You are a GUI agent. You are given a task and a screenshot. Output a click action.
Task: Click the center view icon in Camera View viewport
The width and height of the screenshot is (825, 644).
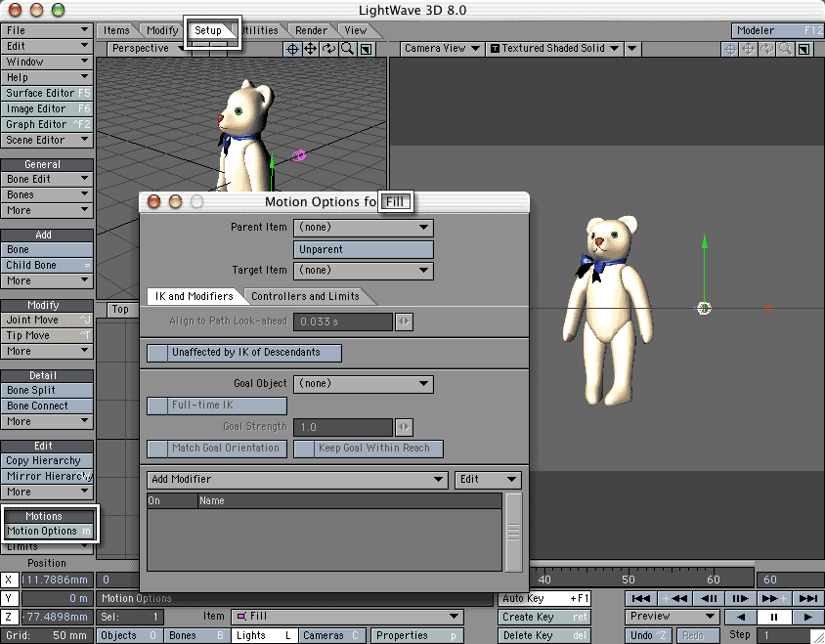(730, 49)
